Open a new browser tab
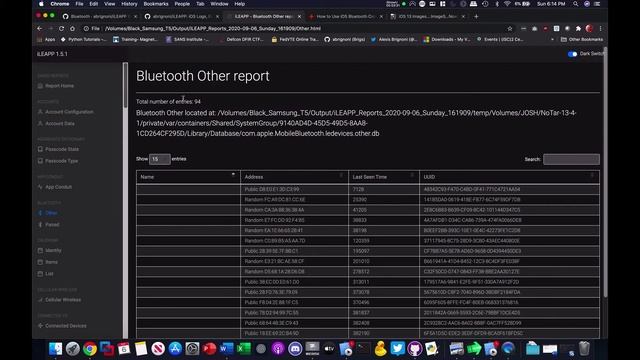Image resolution: width=640 pixels, height=360 pixels. (x=476, y=17)
